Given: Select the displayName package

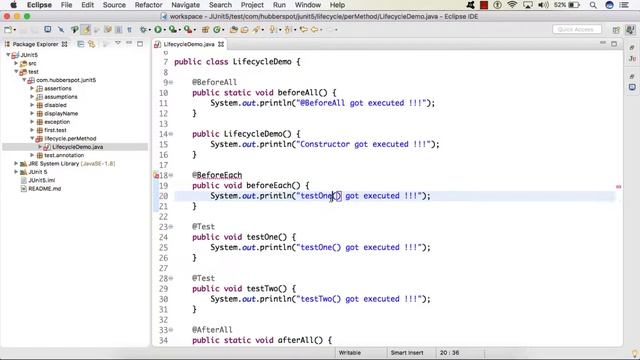Looking at the screenshot, I should click(61, 113).
